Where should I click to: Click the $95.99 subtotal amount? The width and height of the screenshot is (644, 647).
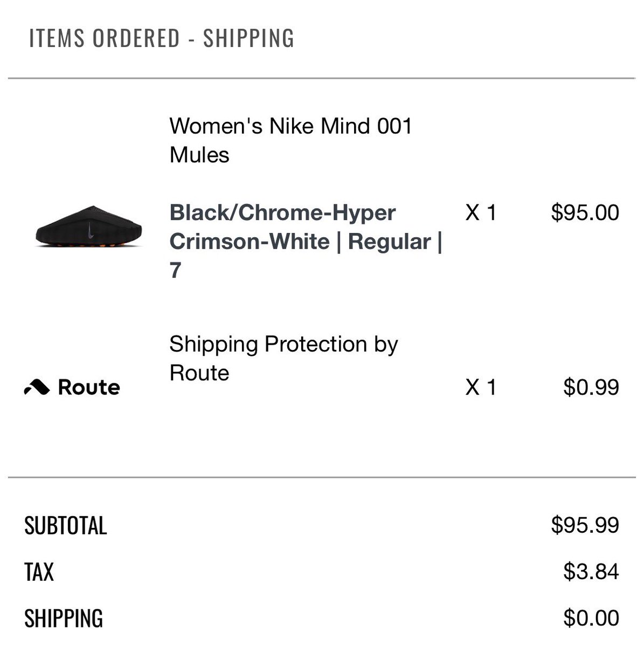[x=585, y=525]
